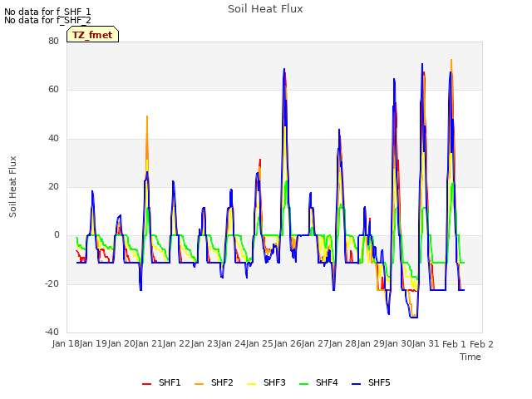Click the Feb 1 x-axis tick label
532x399 pixels.
point(455,344)
